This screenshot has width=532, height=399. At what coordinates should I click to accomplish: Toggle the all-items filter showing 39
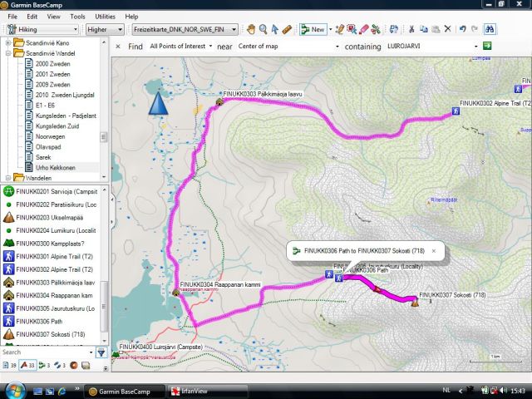tap(10, 365)
